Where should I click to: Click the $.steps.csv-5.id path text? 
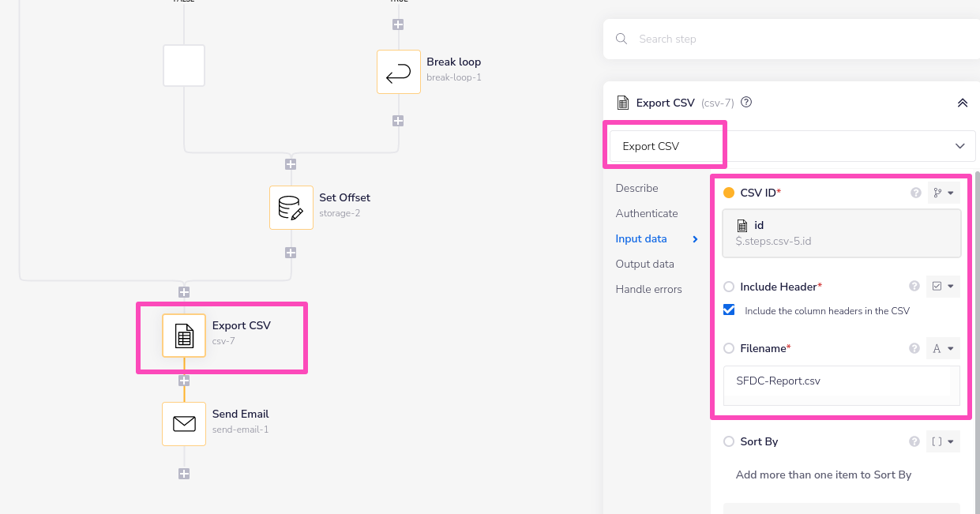pos(773,241)
